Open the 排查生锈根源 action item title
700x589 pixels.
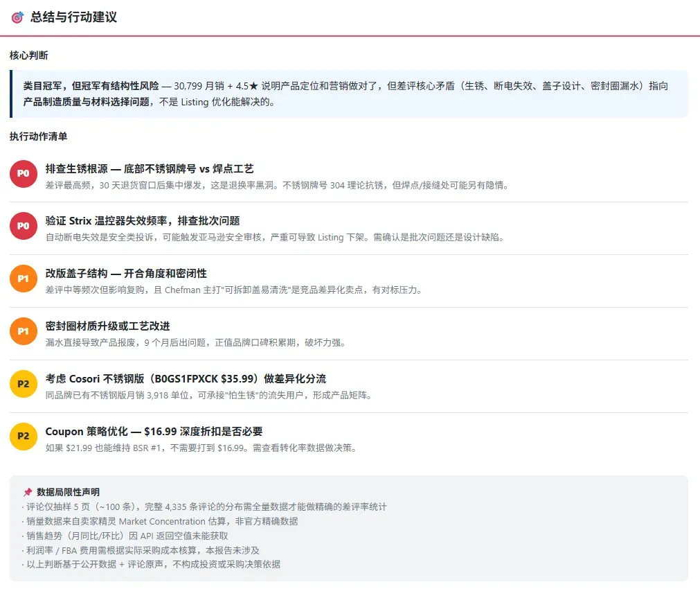pyautogui.click(x=150, y=168)
